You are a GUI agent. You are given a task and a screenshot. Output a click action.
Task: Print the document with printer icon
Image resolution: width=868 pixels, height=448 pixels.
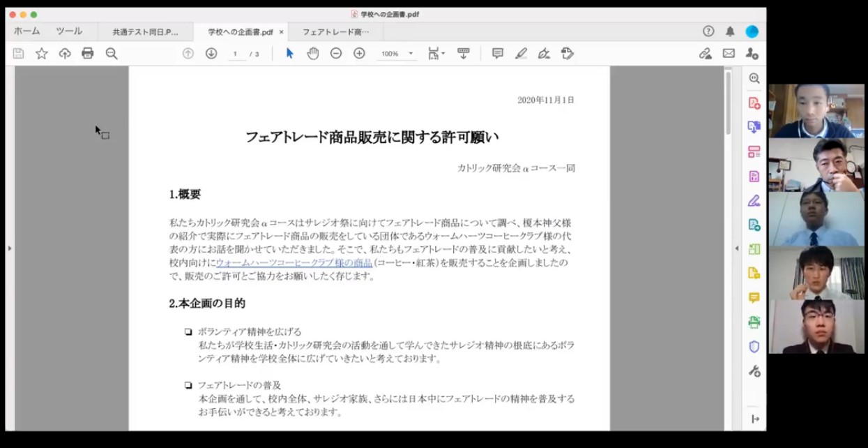88,54
